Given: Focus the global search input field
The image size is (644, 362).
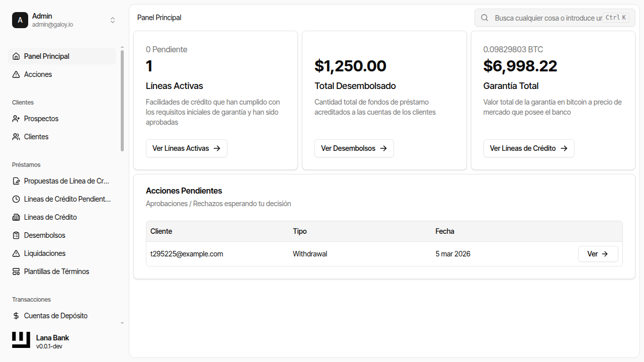Looking at the screenshot, I should (x=547, y=18).
